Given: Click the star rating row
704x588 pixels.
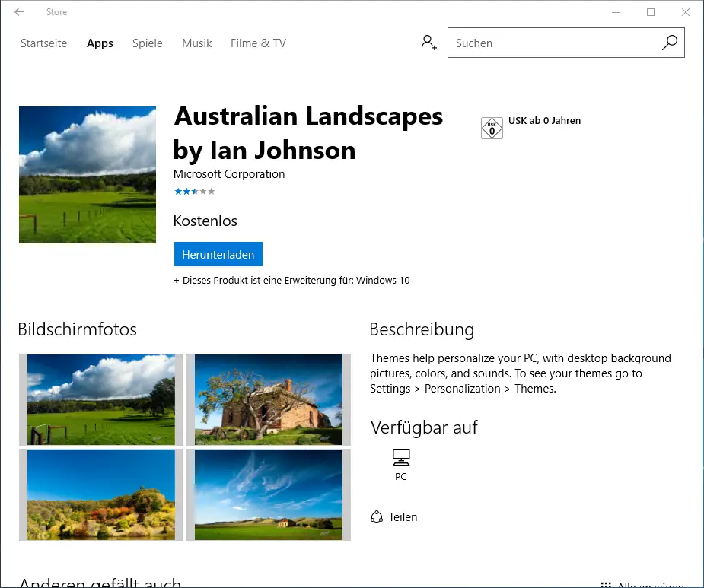Looking at the screenshot, I should click(194, 192).
